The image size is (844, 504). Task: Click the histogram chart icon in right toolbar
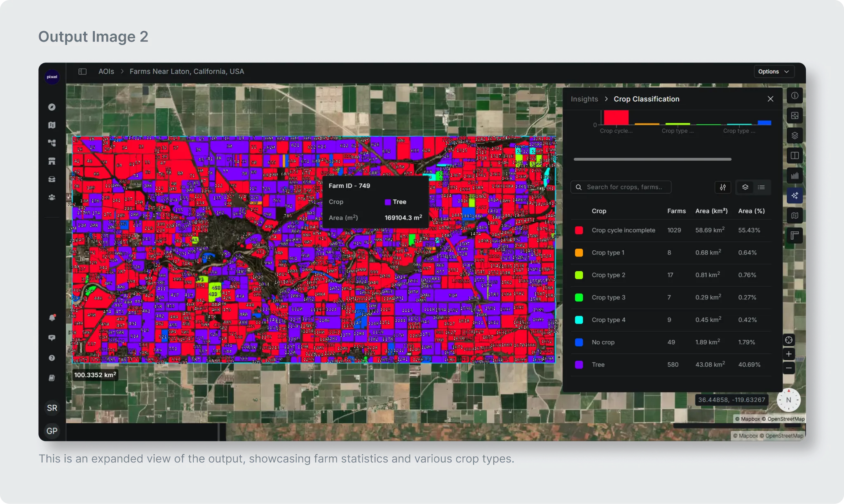tap(795, 176)
